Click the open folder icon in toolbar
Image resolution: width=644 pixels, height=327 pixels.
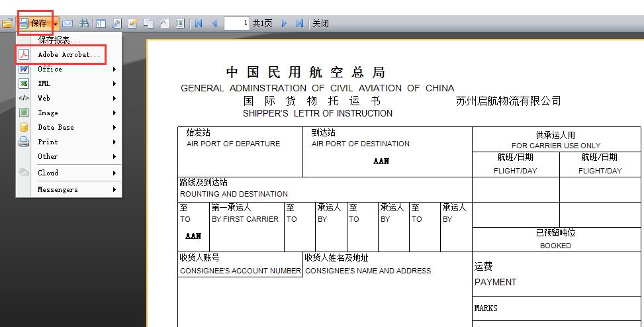click(x=7, y=23)
